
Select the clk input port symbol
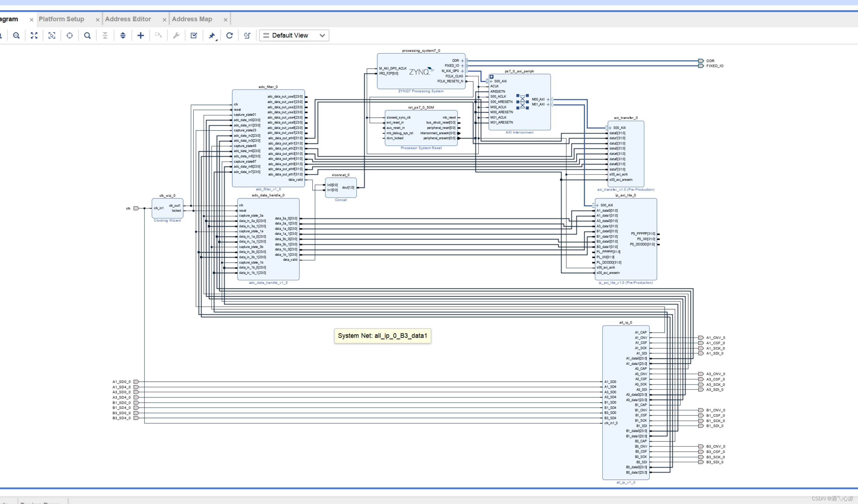coord(136,208)
